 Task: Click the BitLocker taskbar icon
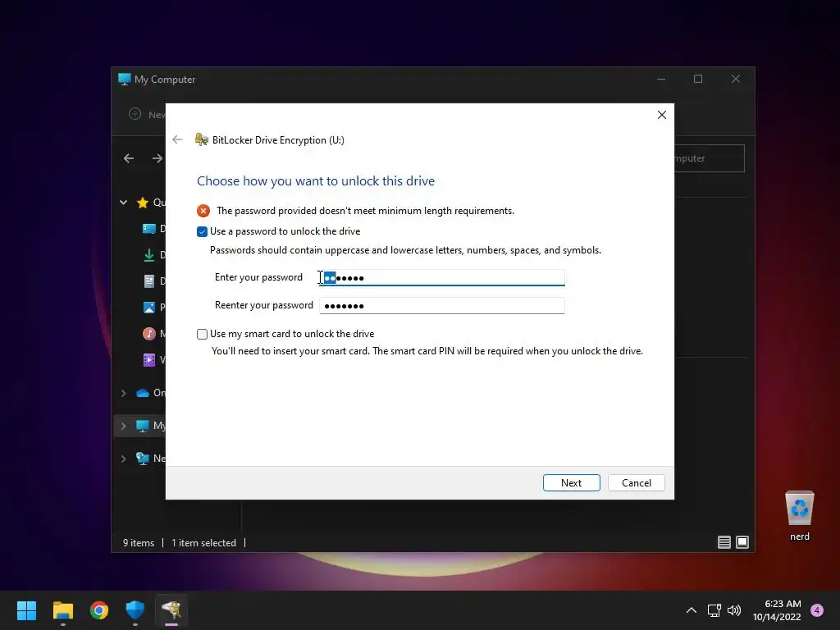[171, 610]
